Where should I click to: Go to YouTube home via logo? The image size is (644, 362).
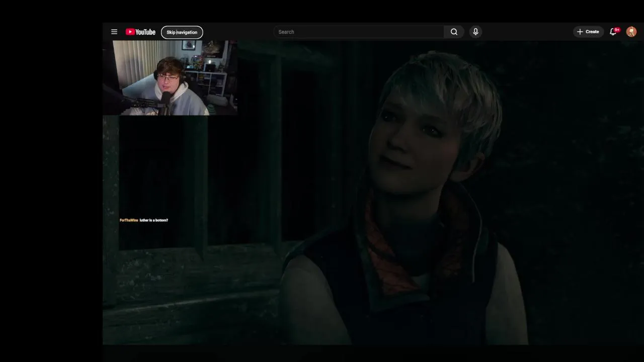140,32
